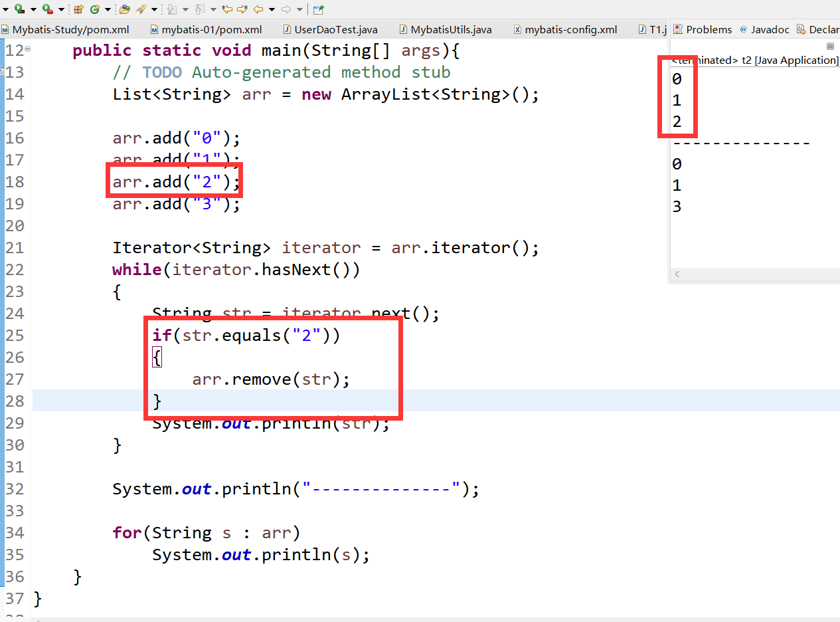Click the TODO Auto-generated method stub comment
This screenshot has width=840, height=622.
pos(282,72)
